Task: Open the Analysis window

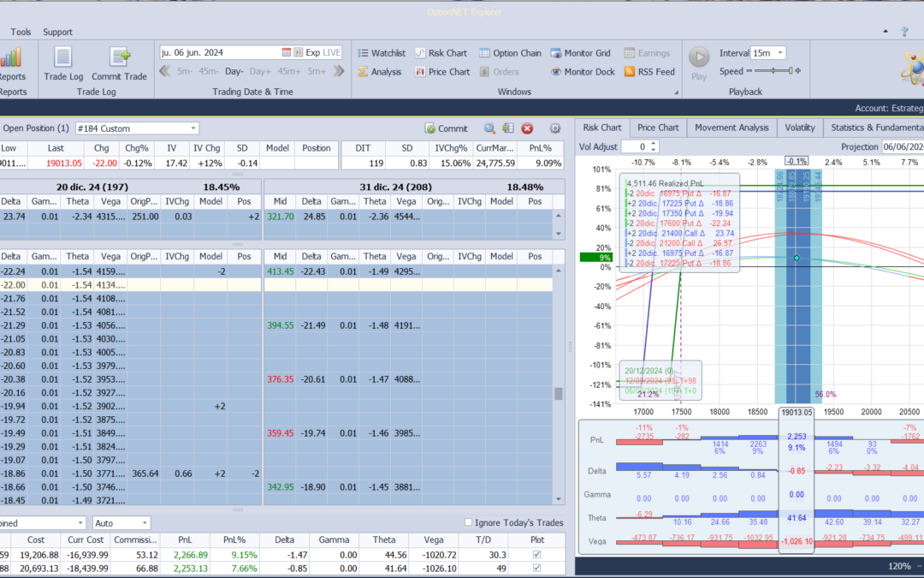Action: [x=380, y=72]
